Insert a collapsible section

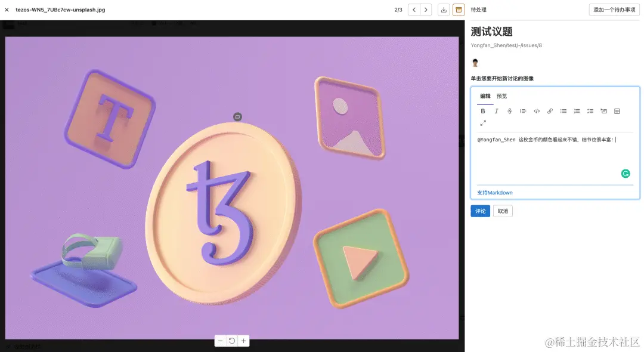click(603, 112)
